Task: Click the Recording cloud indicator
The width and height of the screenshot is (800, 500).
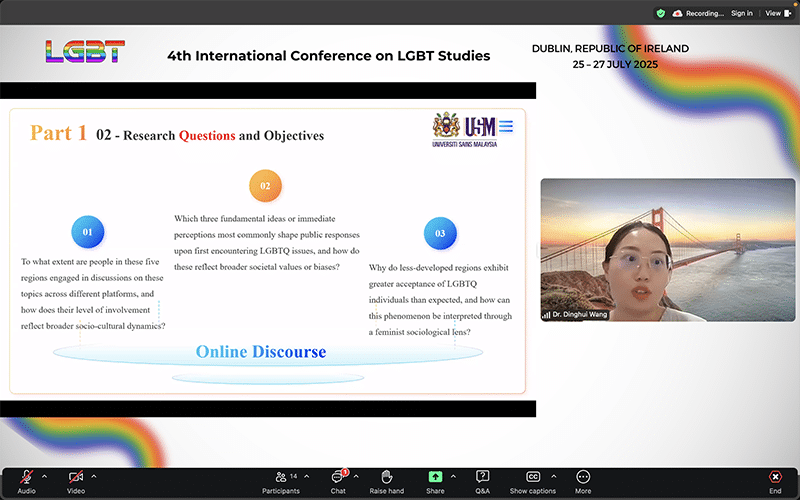Action: coord(698,13)
